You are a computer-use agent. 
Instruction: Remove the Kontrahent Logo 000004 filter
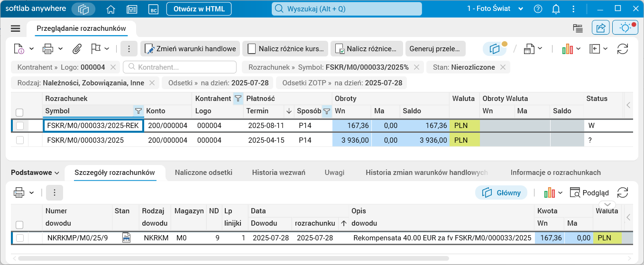click(113, 67)
